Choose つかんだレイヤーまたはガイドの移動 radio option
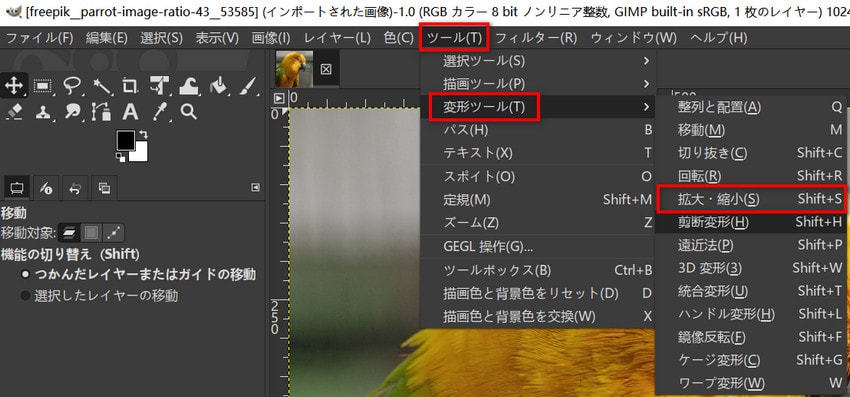Screen dimensions: 850x397 pos(139,274)
